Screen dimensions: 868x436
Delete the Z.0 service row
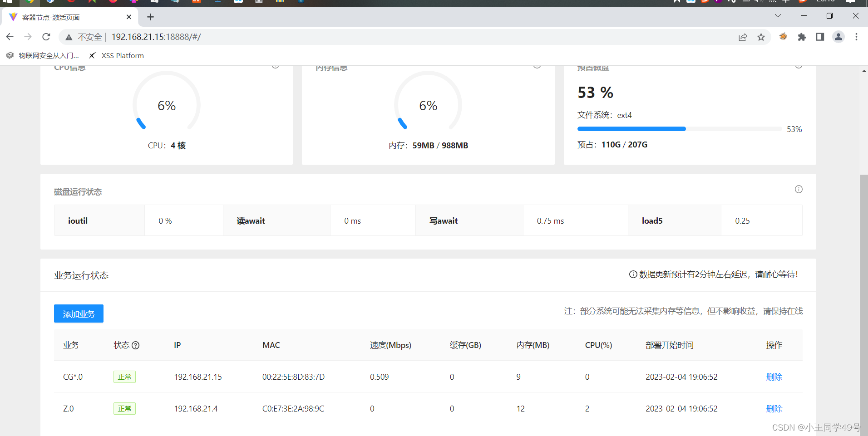774,408
